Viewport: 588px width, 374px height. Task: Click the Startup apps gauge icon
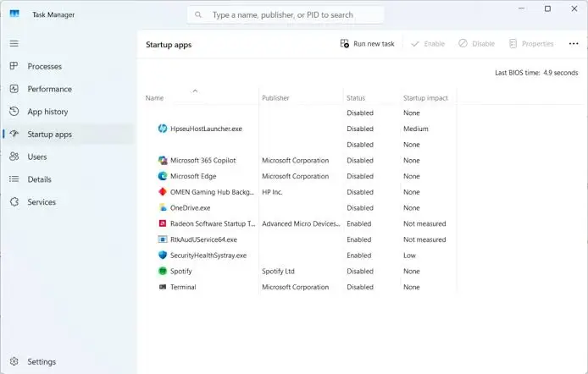point(14,134)
